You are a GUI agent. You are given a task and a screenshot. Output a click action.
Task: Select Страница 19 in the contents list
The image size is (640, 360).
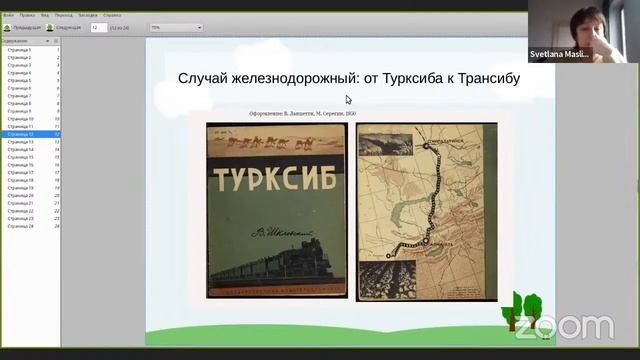click(x=31, y=188)
